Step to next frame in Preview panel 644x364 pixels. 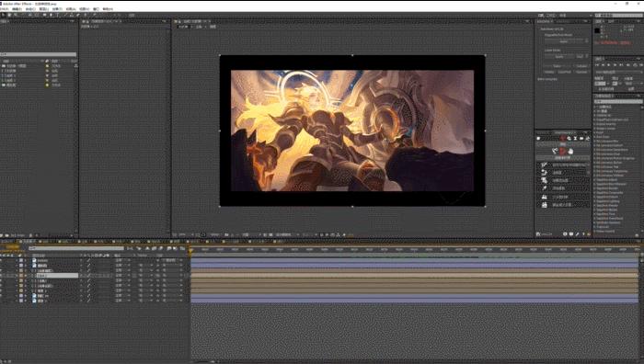pos(615,65)
